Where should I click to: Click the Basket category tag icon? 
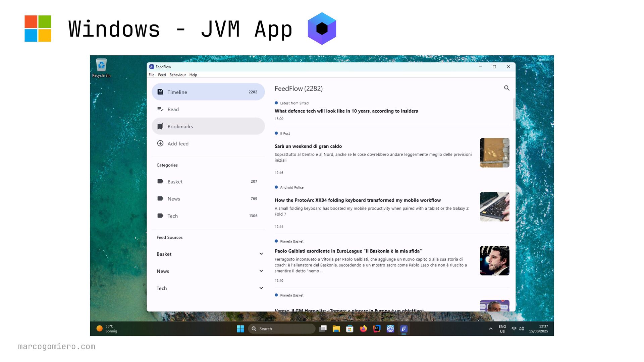(x=160, y=181)
